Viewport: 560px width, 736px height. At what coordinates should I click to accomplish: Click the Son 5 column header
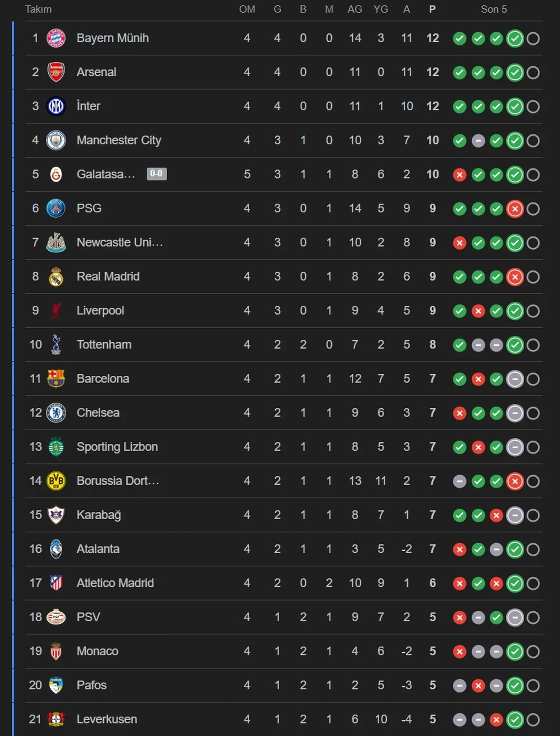[x=493, y=9]
